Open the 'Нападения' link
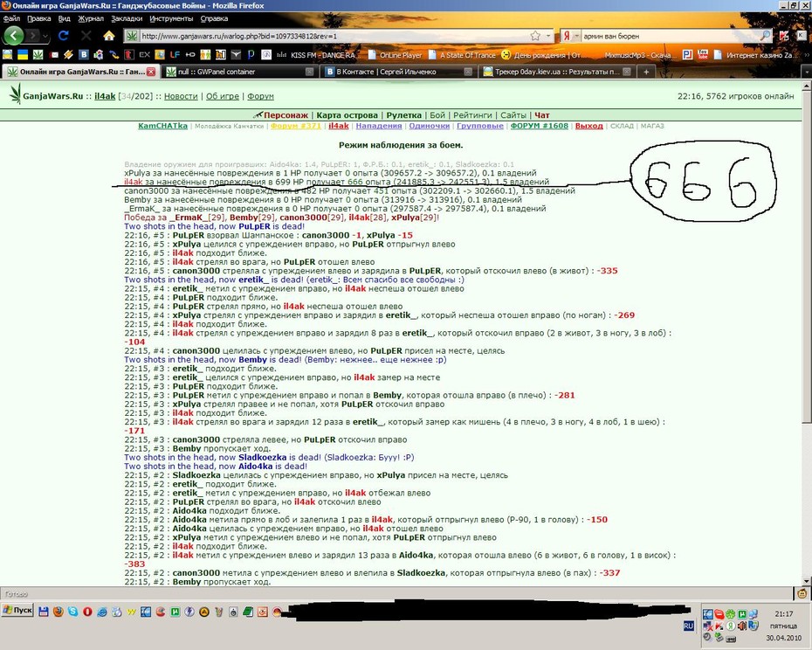The image size is (812, 650). tap(379, 126)
